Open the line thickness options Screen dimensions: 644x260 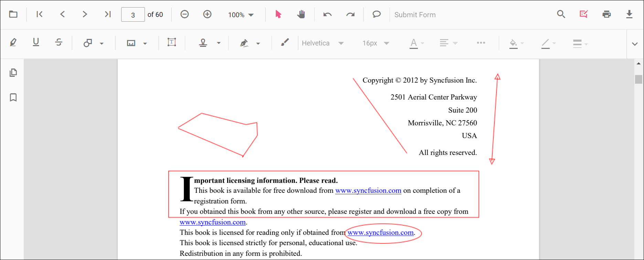point(580,43)
